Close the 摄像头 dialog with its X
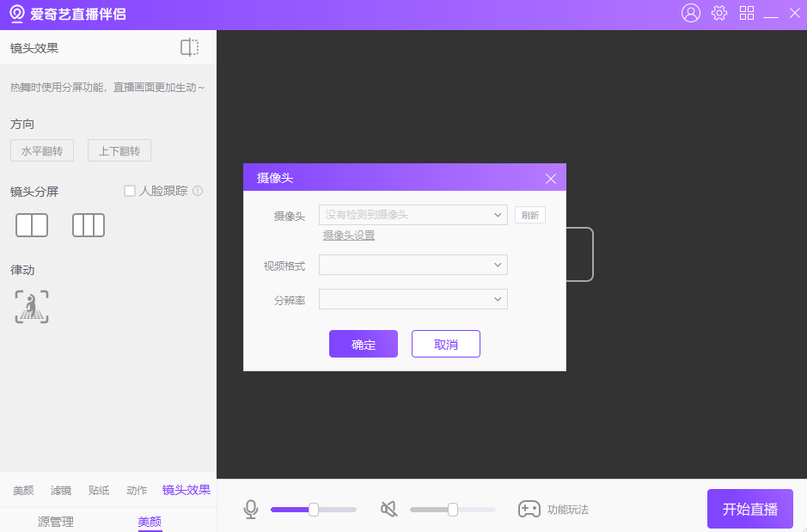Viewport: 807px width, 532px height. pyautogui.click(x=550, y=178)
